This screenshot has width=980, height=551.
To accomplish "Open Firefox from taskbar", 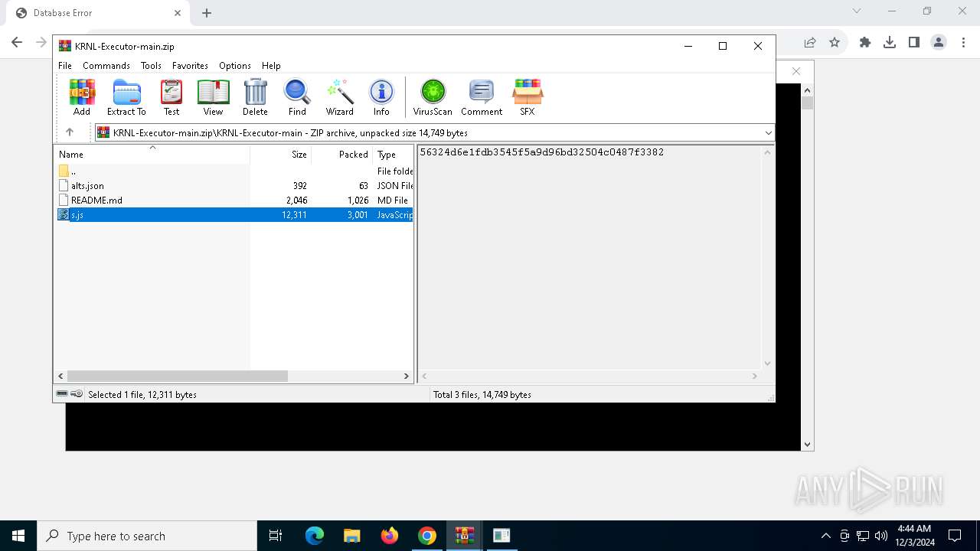I will [x=390, y=536].
